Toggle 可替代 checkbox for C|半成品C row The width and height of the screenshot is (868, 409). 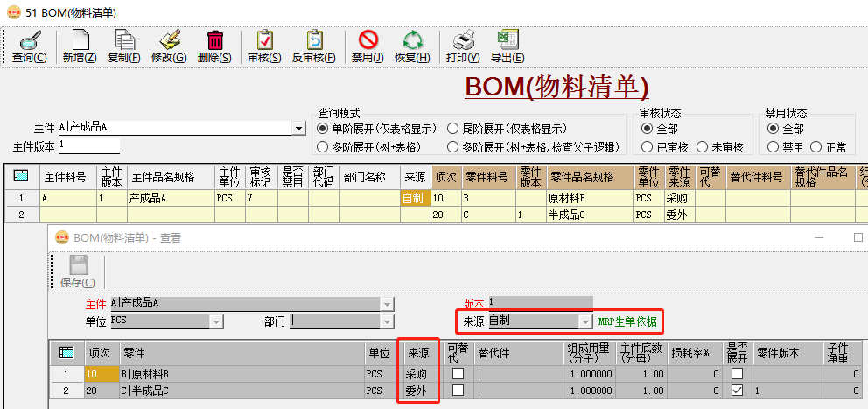click(x=458, y=391)
